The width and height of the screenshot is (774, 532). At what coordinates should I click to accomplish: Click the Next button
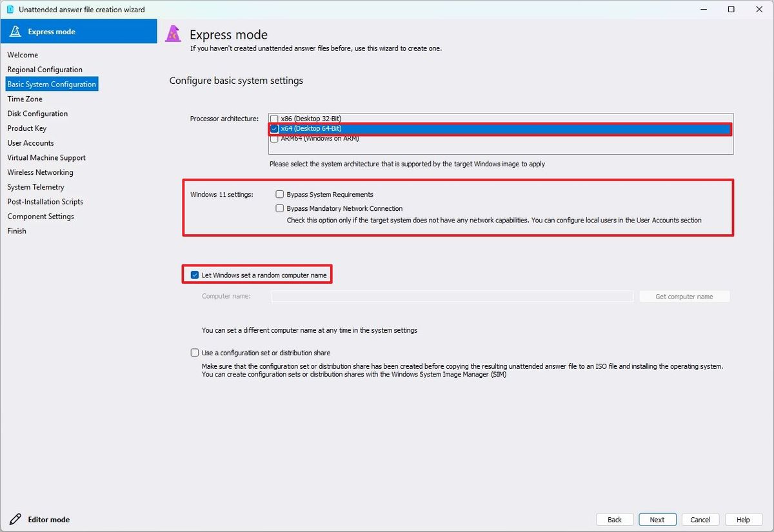tap(657, 519)
